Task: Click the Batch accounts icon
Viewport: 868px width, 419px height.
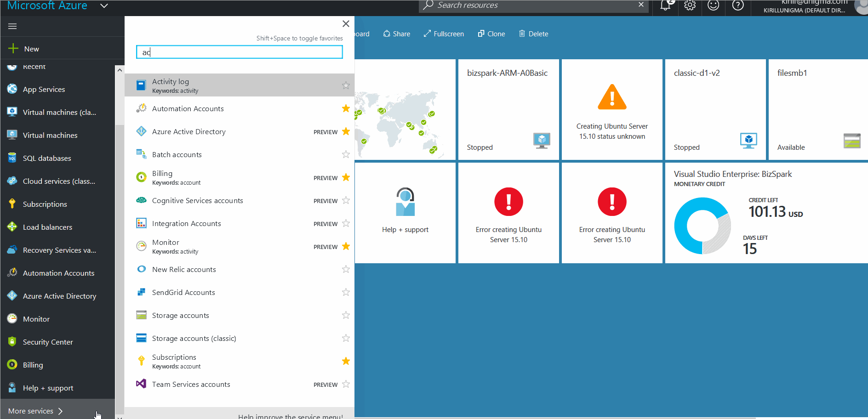Action: click(x=141, y=154)
